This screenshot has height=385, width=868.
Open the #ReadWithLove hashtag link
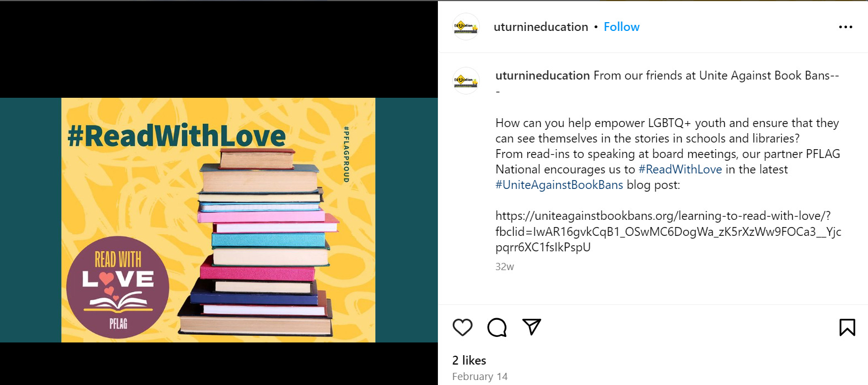pos(680,170)
